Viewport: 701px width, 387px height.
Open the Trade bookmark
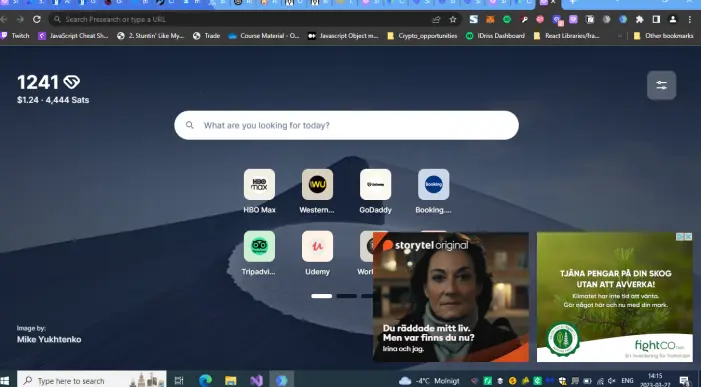click(x=207, y=36)
